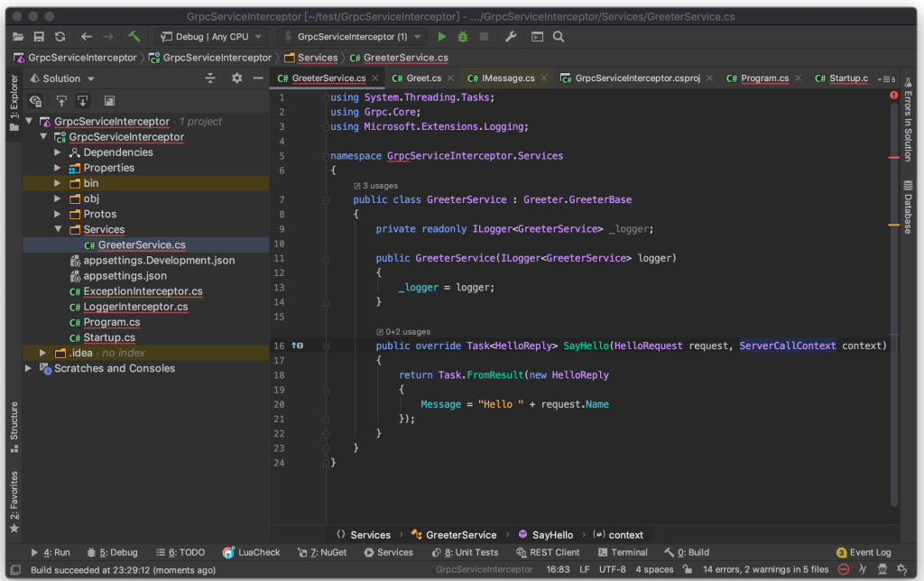Close the GreeterService.cs tab

point(374,78)
